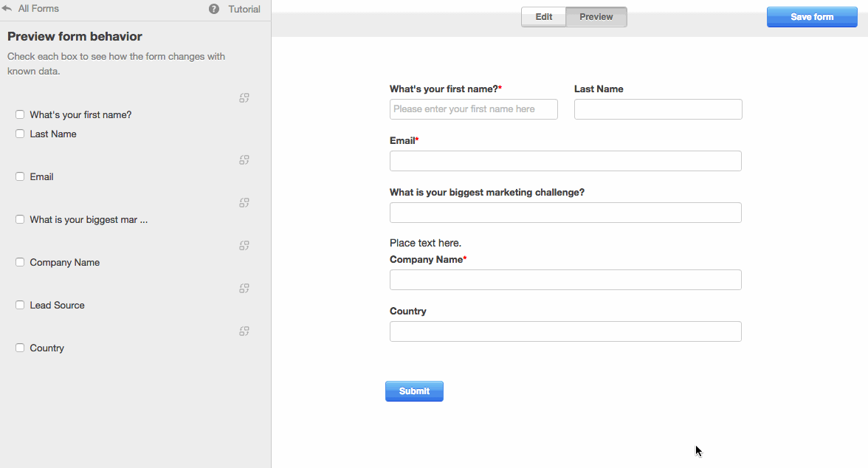Focus the Company Name input field
868x468 pixels.
(565, 280)
